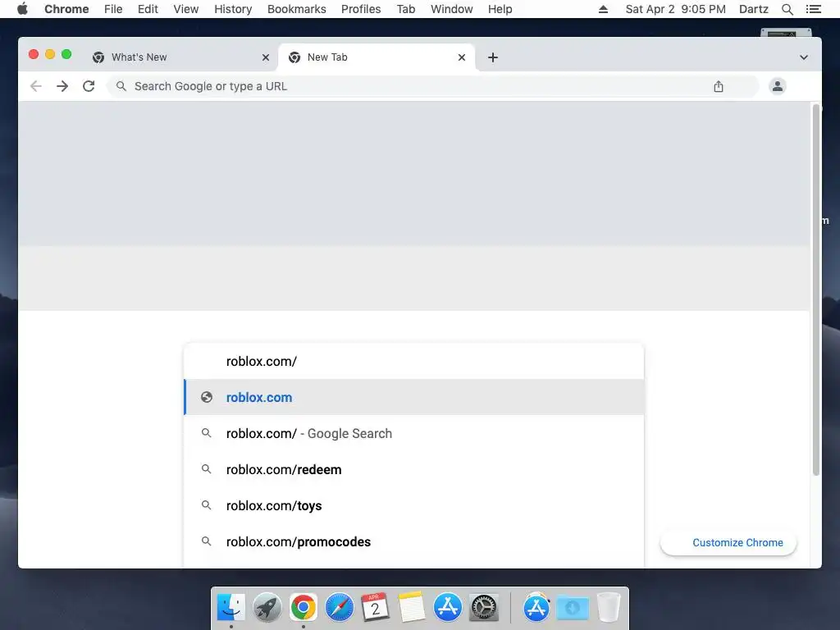Open a new tab with the plus button
This screenshot has height=630, width=840.
(493, 57)
